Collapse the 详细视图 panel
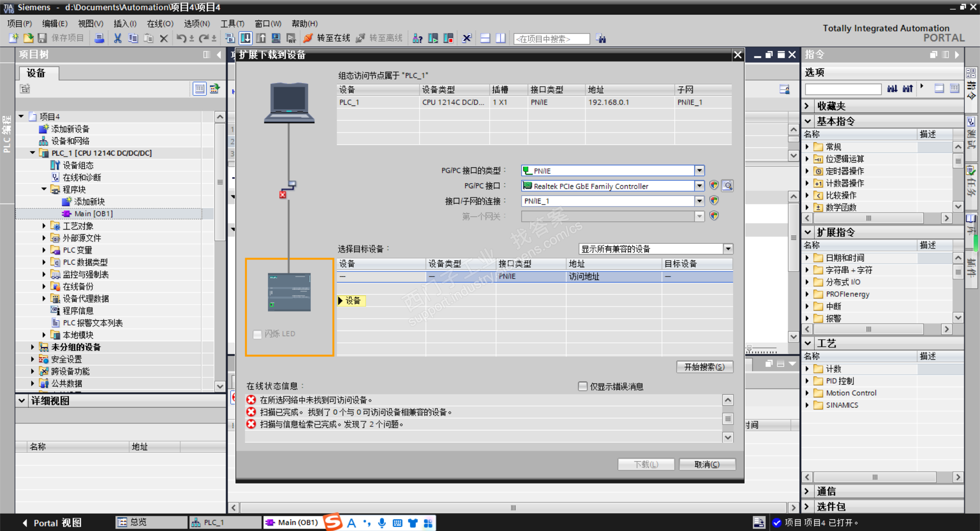980x531 pixels. pyautogui.click(x=21, y=400)
